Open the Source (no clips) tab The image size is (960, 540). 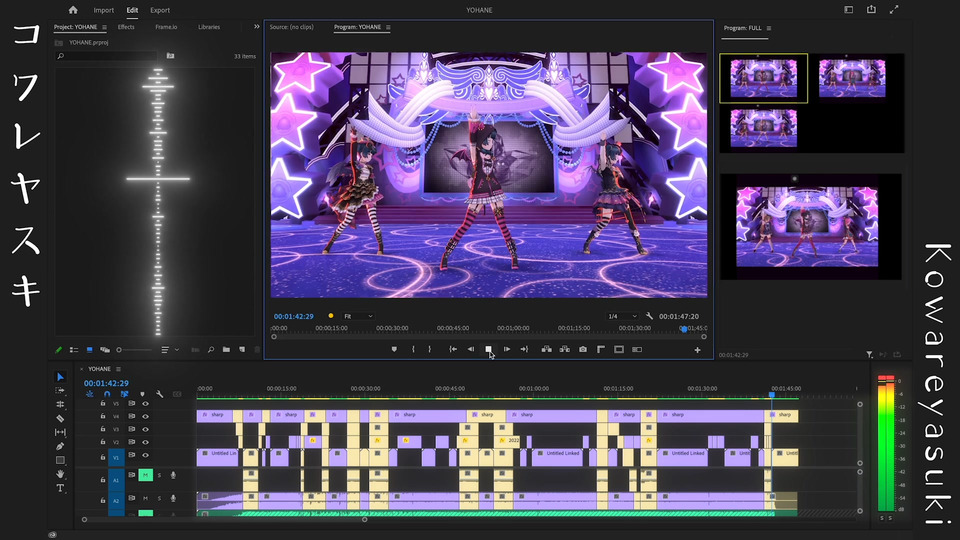pos(291,27)
